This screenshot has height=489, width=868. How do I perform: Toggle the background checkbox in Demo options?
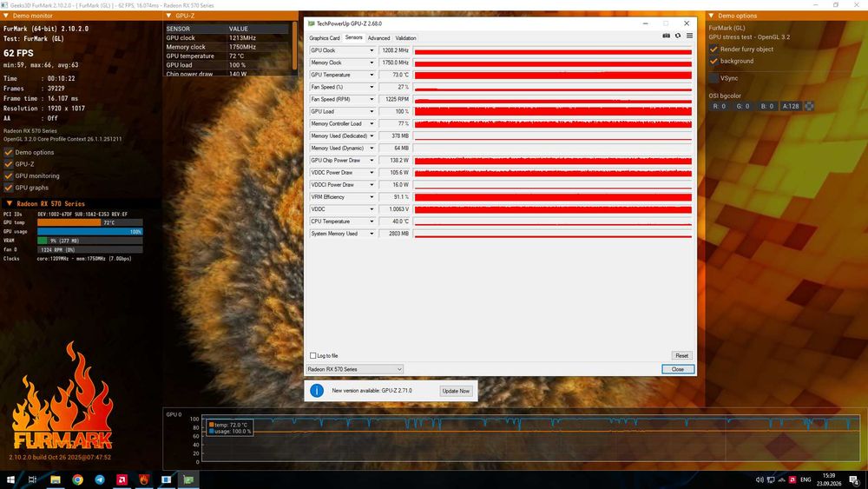click(713, 61)
